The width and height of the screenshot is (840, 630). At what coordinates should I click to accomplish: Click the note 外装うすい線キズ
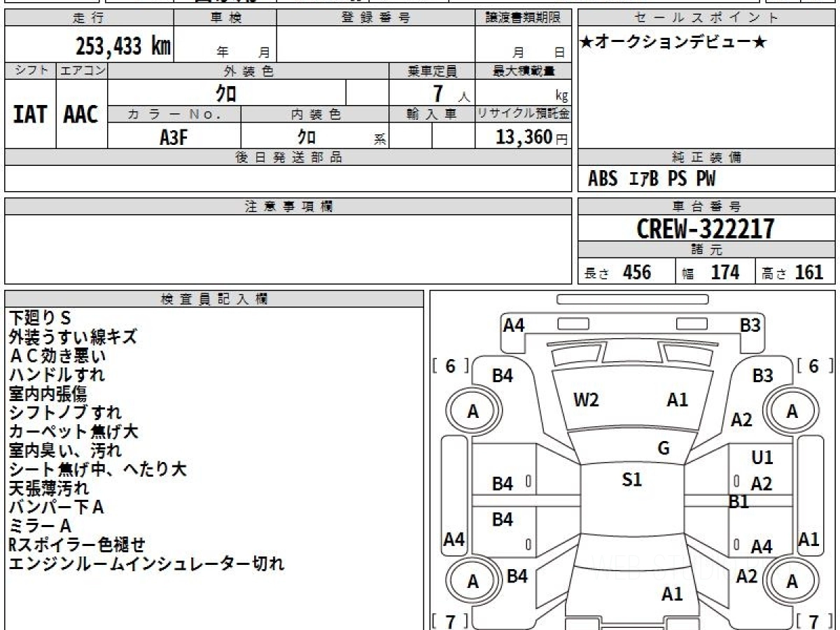coord(73,337)
